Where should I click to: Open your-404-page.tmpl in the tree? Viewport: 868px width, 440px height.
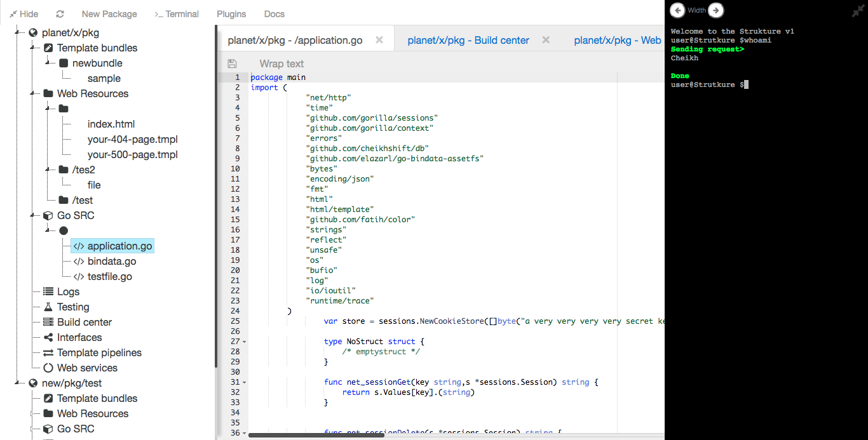coord(133,140)
